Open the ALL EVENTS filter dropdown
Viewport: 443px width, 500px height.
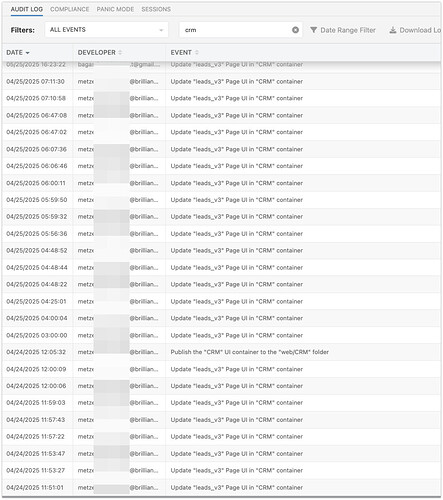(x=107, y=30)
